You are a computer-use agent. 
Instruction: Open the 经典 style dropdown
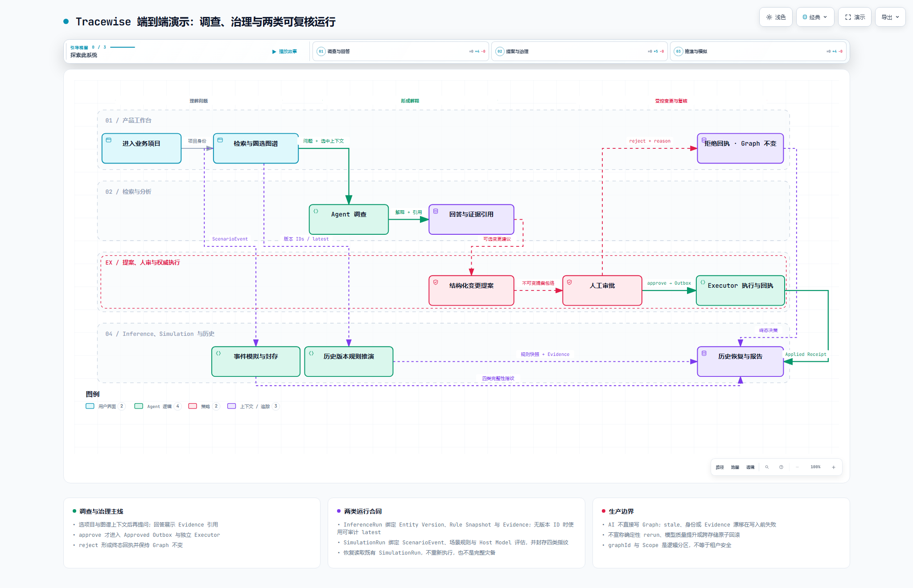(x=815, y=17)
